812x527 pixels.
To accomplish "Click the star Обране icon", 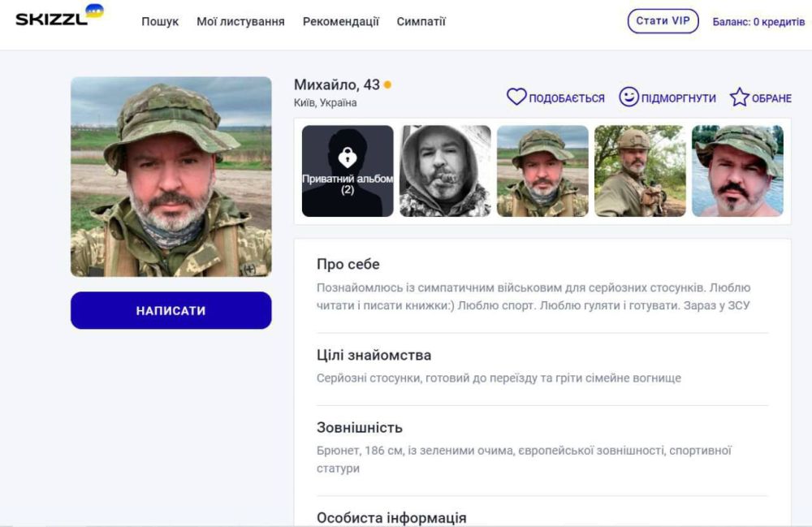I will 740,97.
